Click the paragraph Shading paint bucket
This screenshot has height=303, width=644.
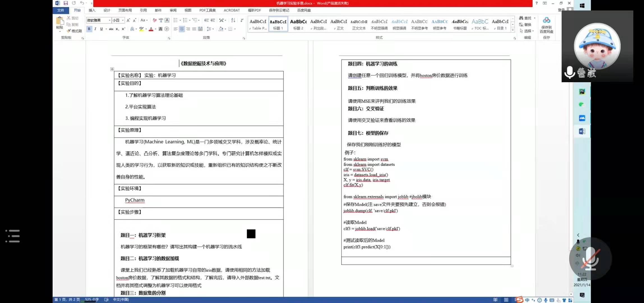[x=221, y=29]
